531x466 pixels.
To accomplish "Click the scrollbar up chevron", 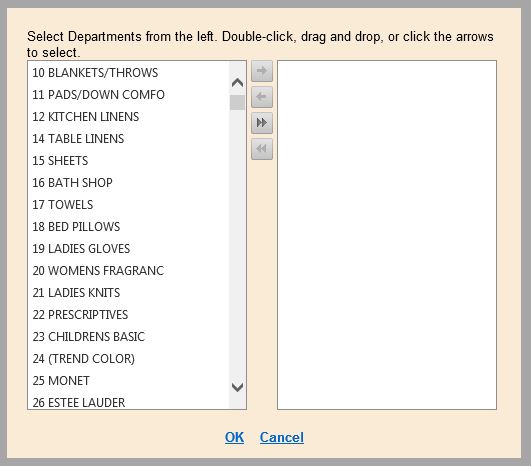I will pyautogui.click(x=237, y=83).
